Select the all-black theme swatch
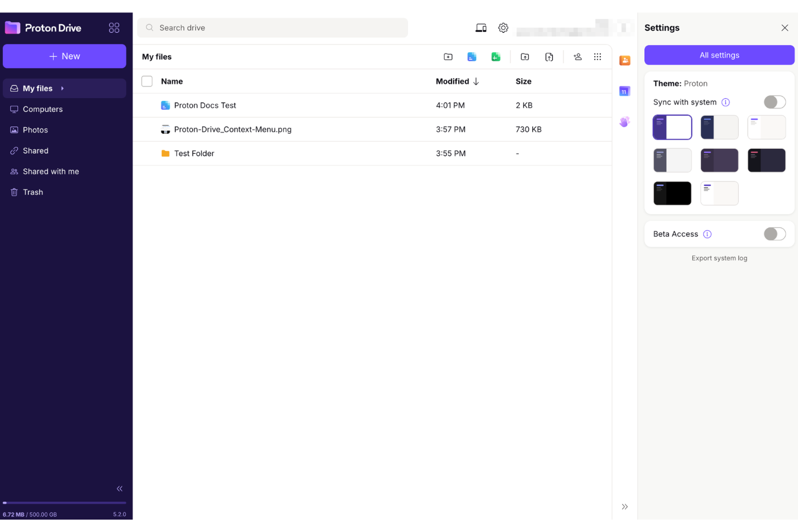 coord(672,193)
